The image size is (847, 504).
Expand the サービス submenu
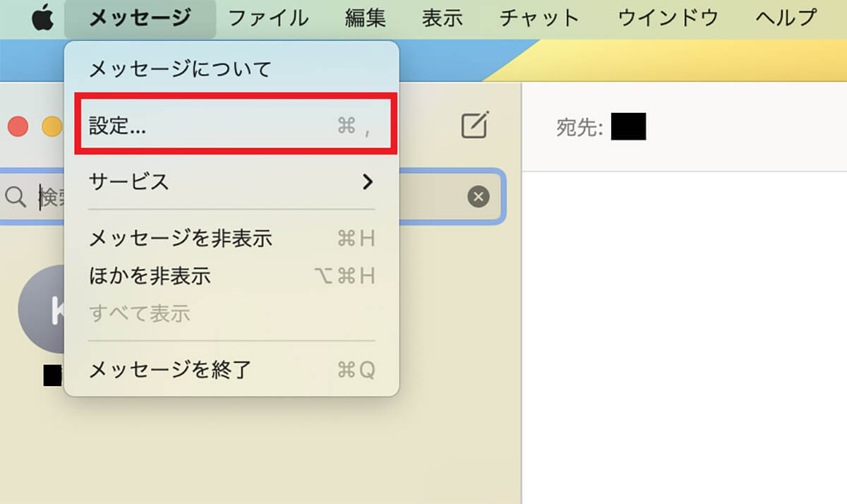pyautogui.click(x=232, y=181)
